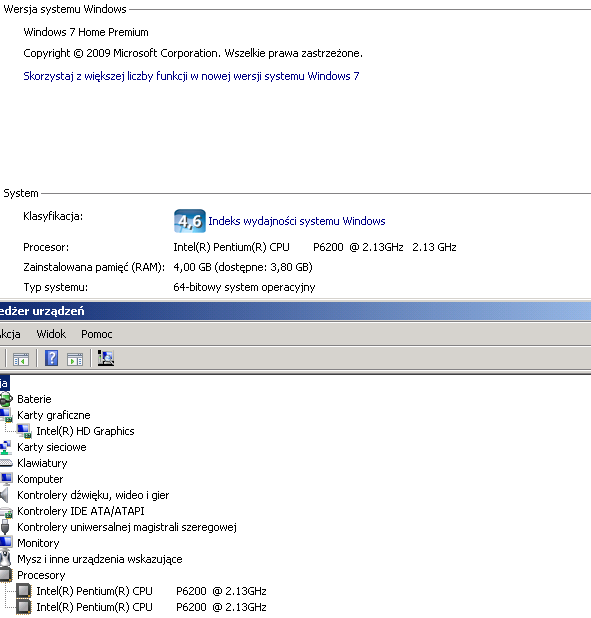Viewport: 591px width, 618px height.
Task: Click the Zainstalowana pamięć (RAM) label
Action: click(94, 267)
